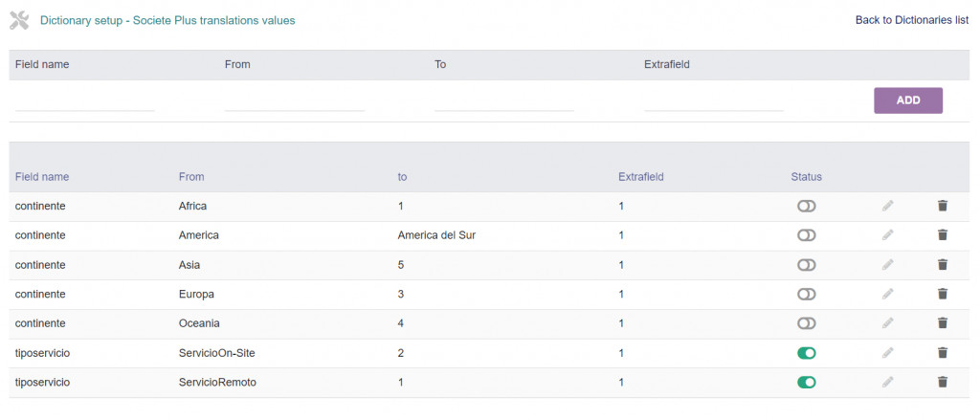
Task: Enable the Africa status toggle
Action: click(x=806, y=206)
